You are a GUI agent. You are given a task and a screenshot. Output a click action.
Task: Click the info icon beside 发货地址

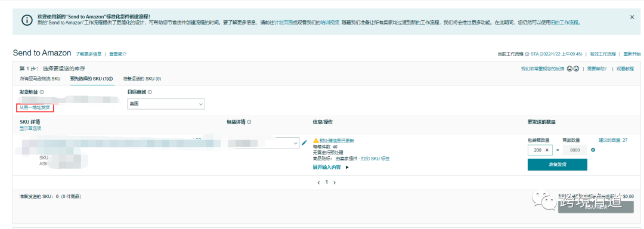click(42, 92)
